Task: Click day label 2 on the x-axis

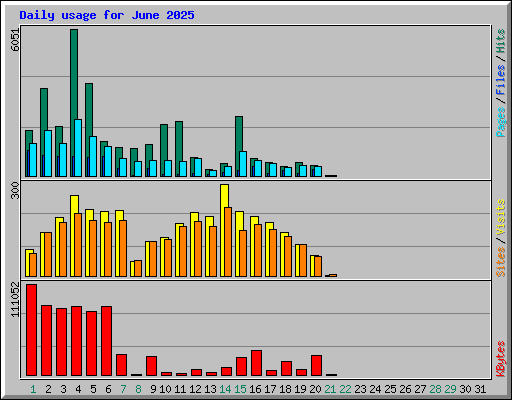Action: pos(48,389)
